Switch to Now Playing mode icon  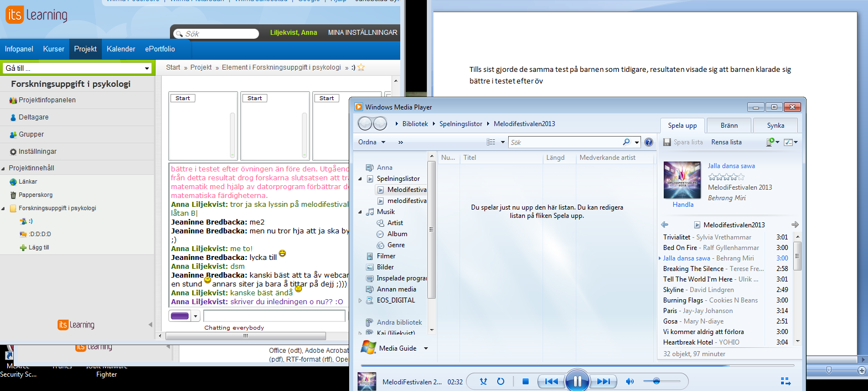pyautogui.click(x=786, y=381)
